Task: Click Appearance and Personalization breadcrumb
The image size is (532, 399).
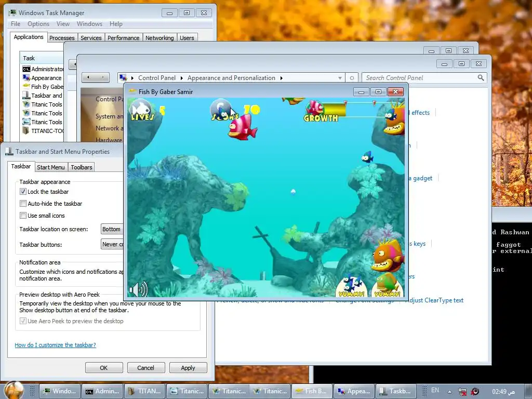Action: [x=231, y=78]
